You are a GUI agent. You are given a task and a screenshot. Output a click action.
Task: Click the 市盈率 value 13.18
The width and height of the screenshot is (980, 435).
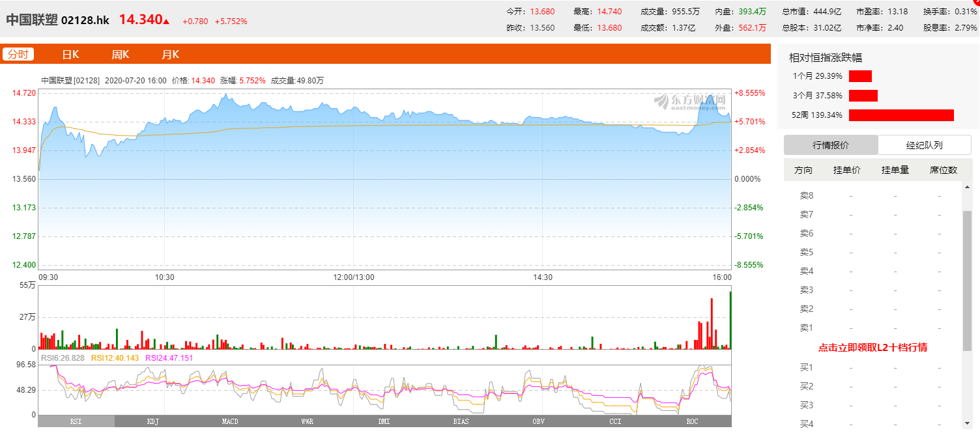click(897, 11)
